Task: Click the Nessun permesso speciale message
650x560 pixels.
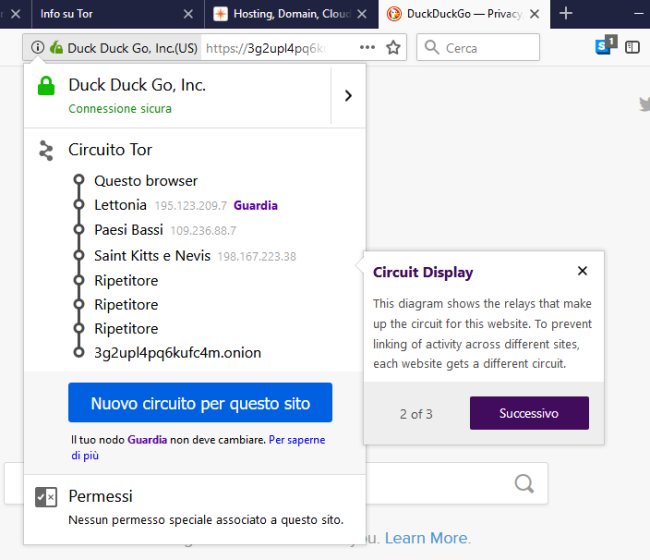Action: (206, 520)
